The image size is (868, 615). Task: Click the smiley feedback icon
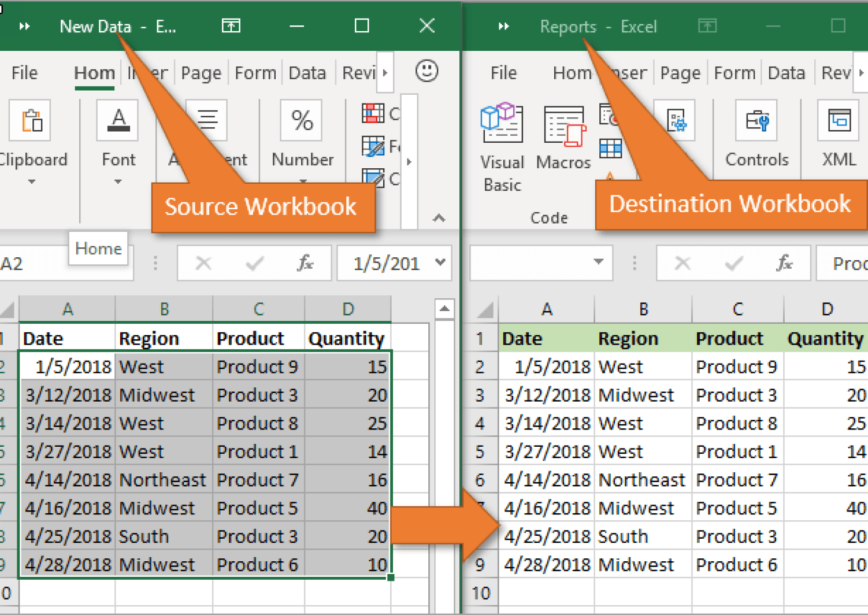[x=426, y=72]
